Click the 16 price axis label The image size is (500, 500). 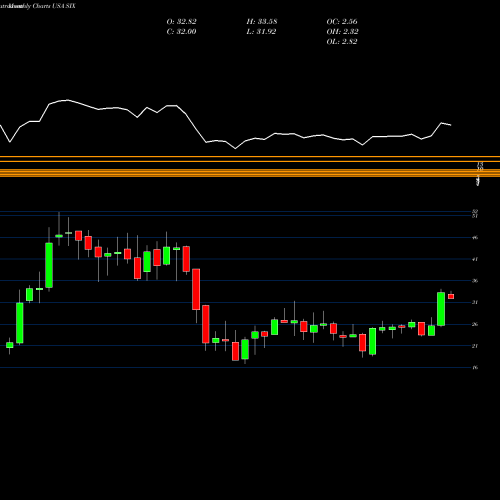tap(475, 367)
